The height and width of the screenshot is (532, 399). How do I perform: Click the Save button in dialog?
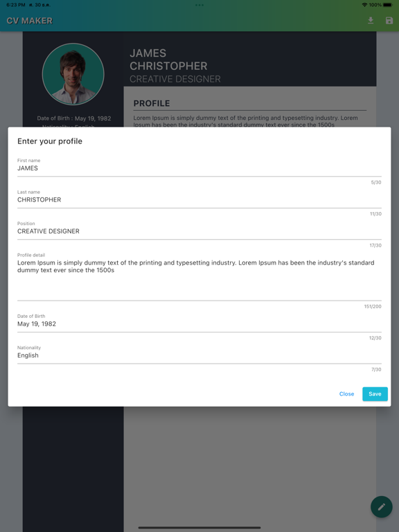pos(375,394)
